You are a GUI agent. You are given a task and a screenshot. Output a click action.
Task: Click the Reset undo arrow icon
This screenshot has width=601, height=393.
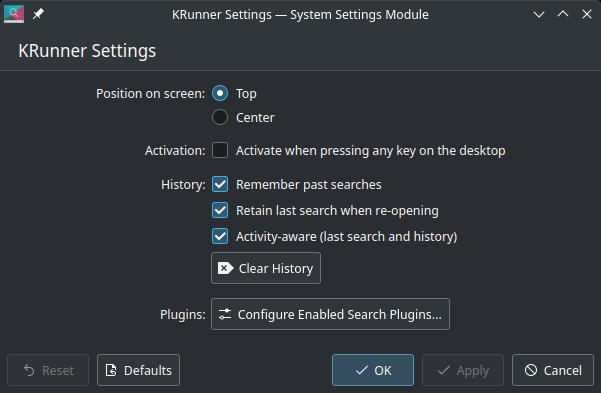(x=29, y=370)
